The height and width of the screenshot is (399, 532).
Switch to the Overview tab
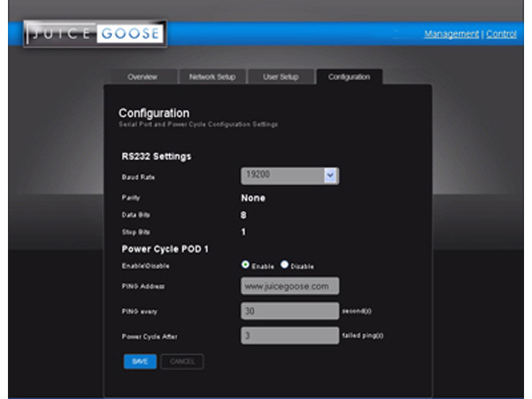click(142, 77)
